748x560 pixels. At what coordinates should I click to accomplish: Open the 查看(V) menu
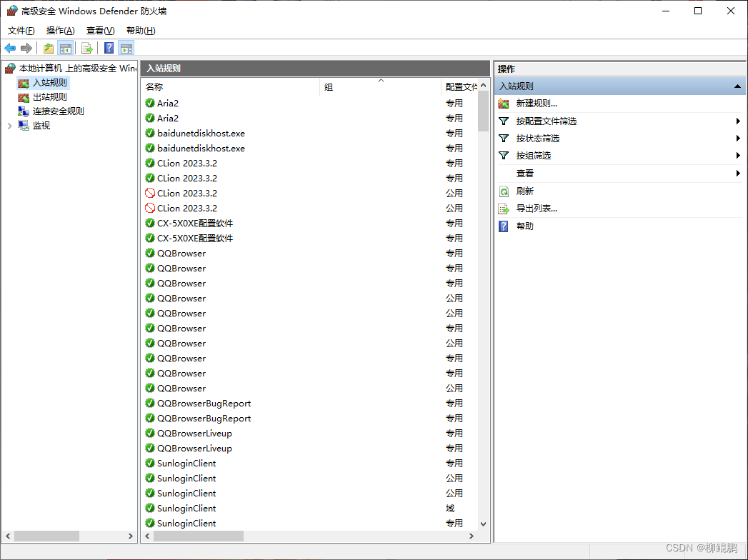click(x=100, y=31)
